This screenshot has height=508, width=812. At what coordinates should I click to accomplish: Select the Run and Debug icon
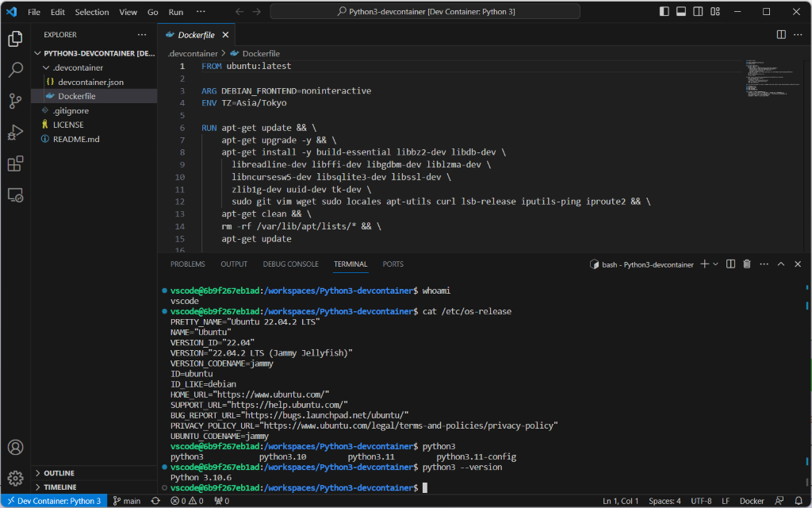click(17, 133)
